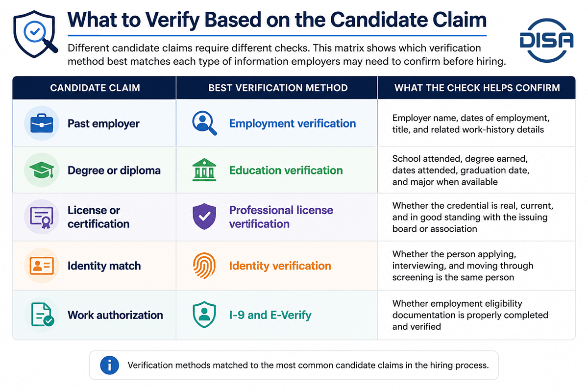Select the magnifier person Employment verification icon

point(204,123)
